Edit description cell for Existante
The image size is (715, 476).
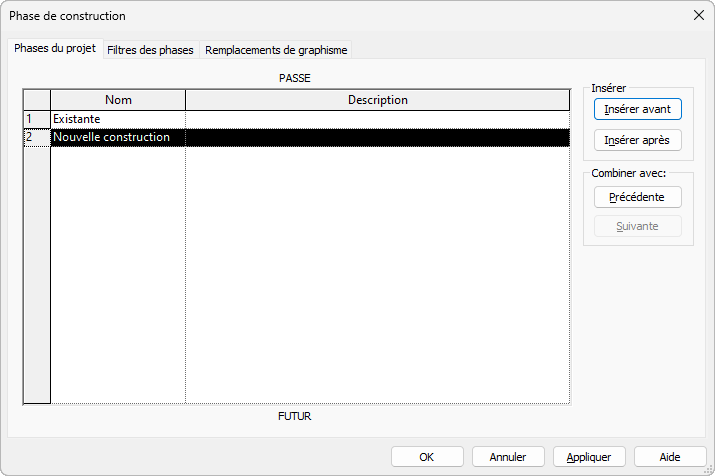pos(378,119)
